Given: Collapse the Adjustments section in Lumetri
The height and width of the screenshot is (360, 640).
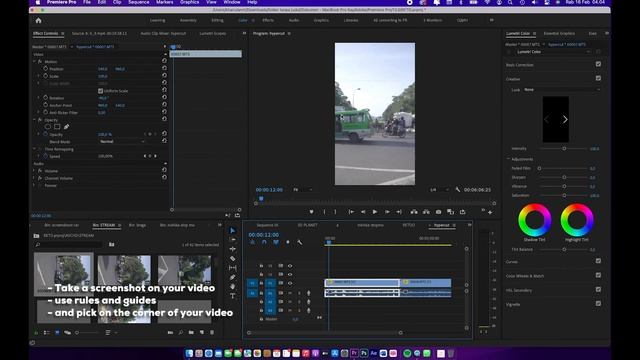Looking at the screenshot, I should (x=509, y=159).
